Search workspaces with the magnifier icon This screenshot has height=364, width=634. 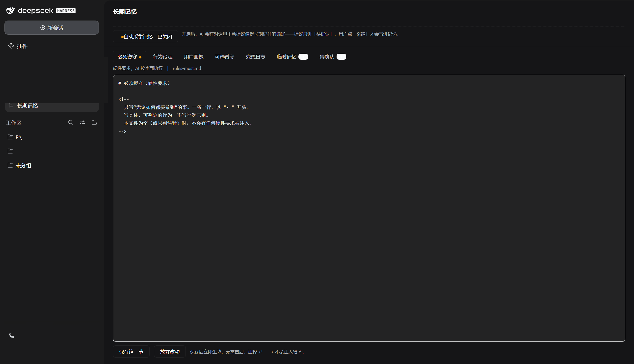click(71, 123)
